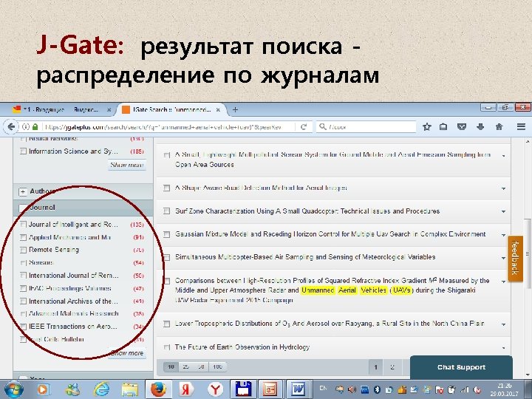Close the first mail inbox tab
This screenshot has width=532, height=399.
tap(109, 109)
